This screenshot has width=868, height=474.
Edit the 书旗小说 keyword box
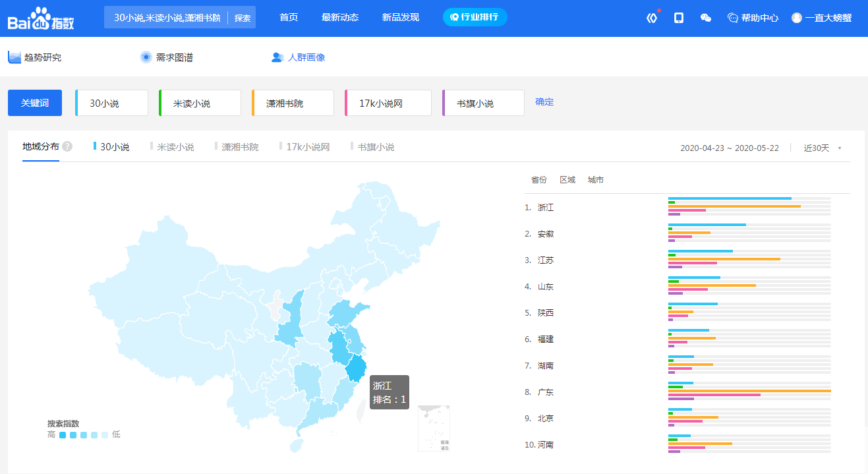(x=483, y=103)
